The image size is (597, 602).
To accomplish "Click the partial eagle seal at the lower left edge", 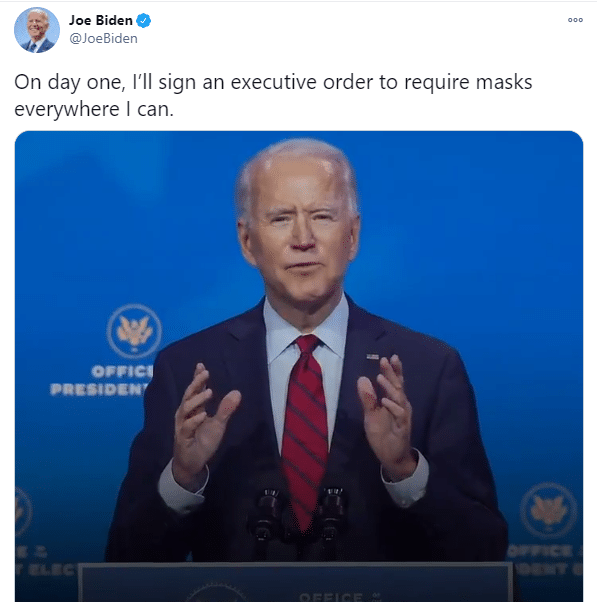I will pyautogui.click(x=23, y=511).
